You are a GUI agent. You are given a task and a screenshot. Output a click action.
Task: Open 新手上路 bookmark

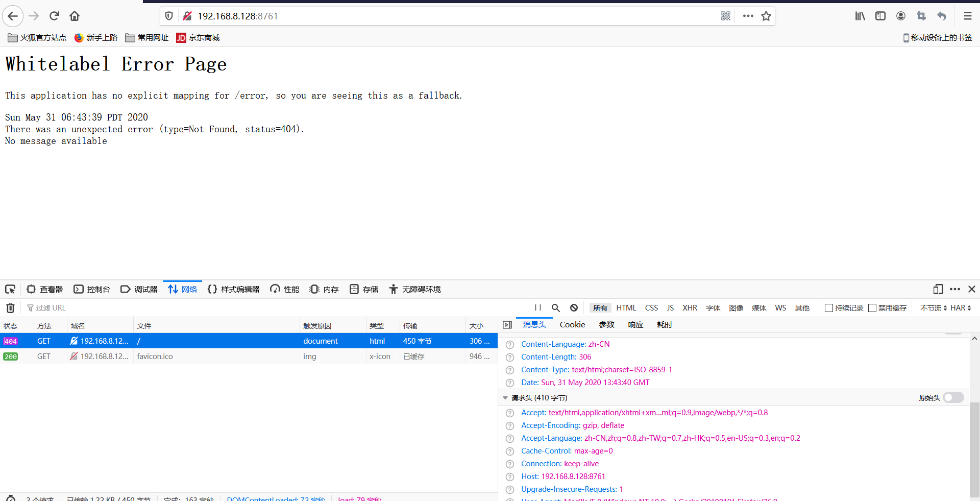[96, 38]
